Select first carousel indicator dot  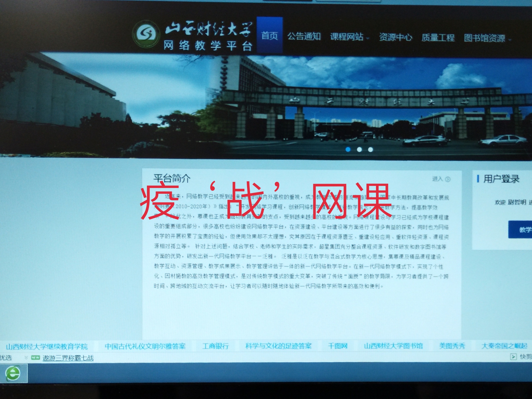[x=348, y=150]
